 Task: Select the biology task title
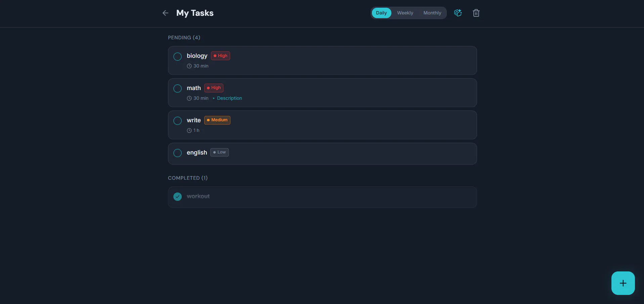tap(197, 56)
